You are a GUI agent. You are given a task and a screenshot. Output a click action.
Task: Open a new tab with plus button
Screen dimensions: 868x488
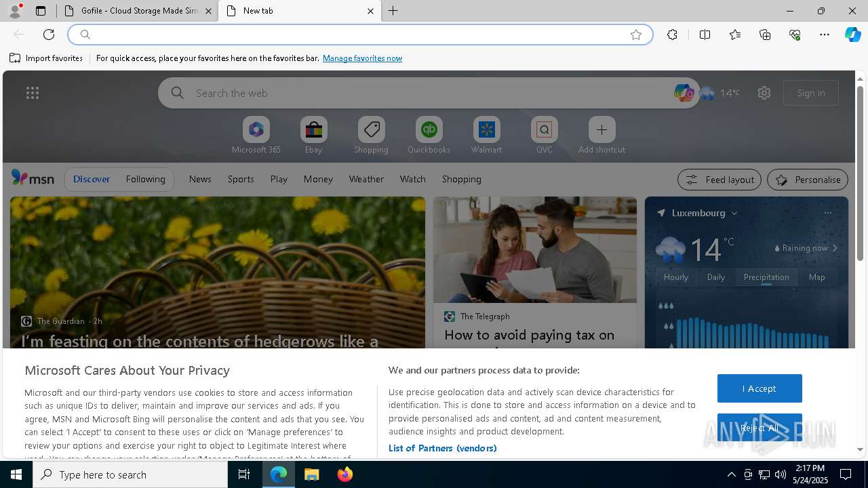[393, 11]
